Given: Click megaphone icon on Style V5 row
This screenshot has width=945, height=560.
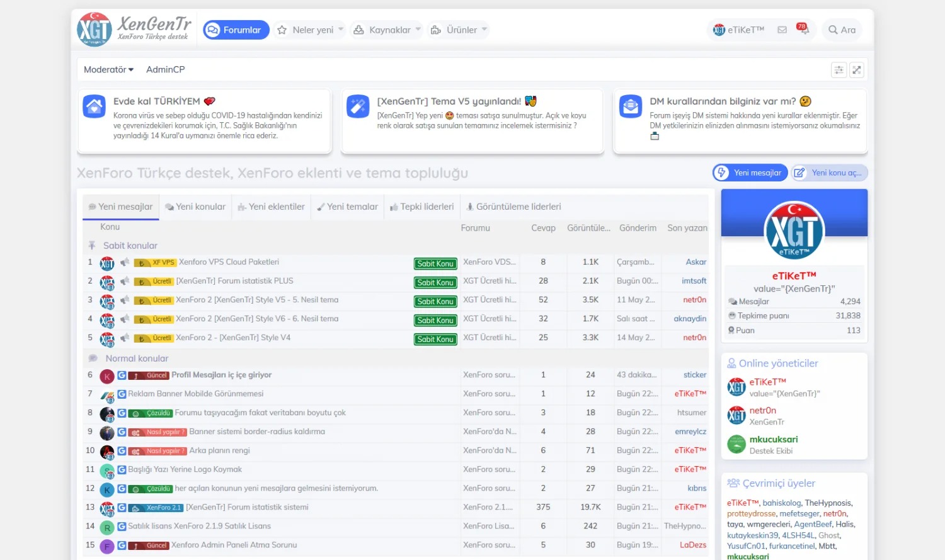Looking at the screenshot, I should (x=125, y=300).
